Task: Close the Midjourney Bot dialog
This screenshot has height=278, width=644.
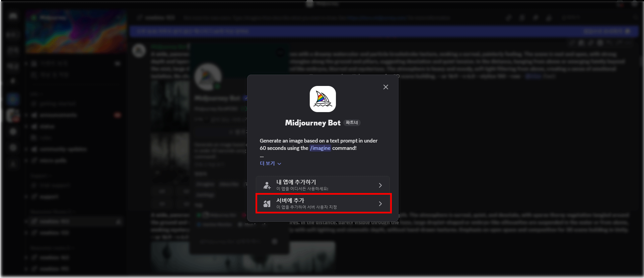Action: pos(386,87)
